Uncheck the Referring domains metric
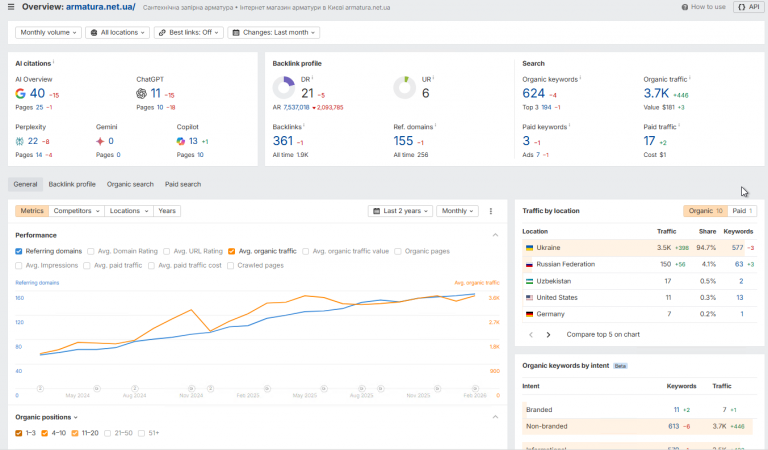The height and width of the screenshot is (450, 768). click(19, 251)
